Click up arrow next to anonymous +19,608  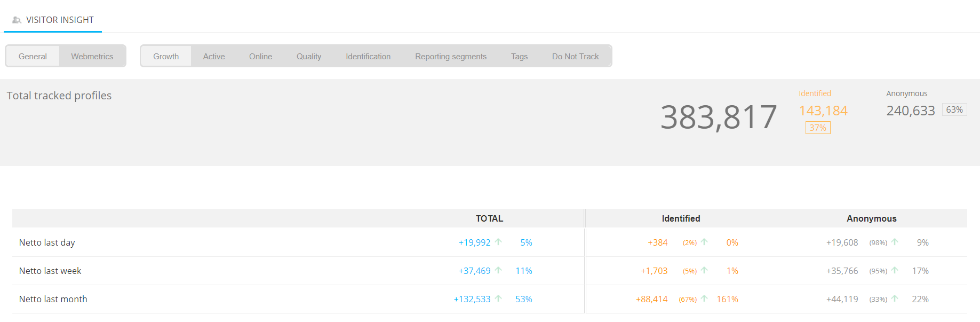point(895,242)
